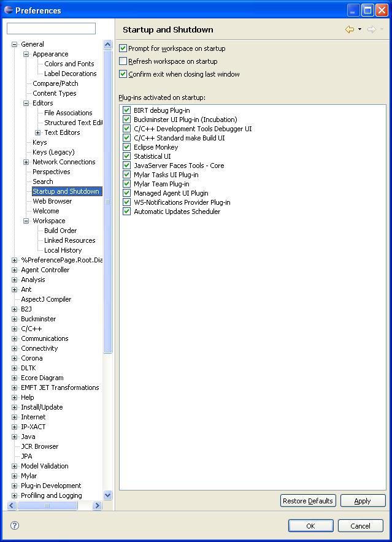Click horizontal scrollbar right arrow

coord(97,505)
